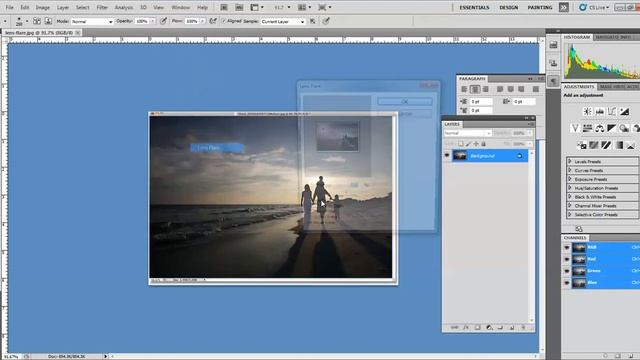Click new adjustment layer icon in Layers panel
This screenshot has height=360, width=640.
pyautogui.click(x=489, y=327)
